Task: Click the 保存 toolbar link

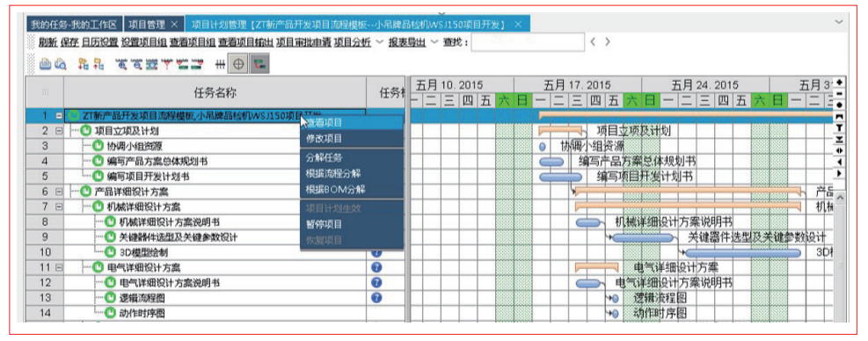Action: tap(69, 42)
